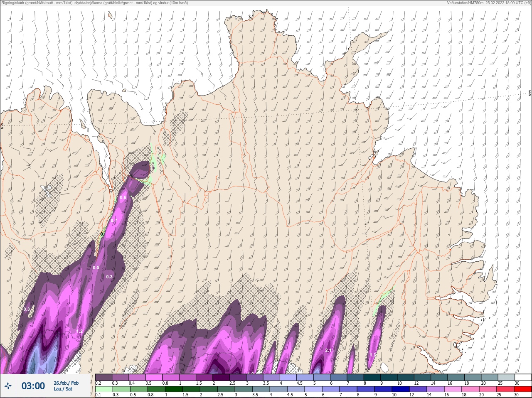Click the Veðurstofan logo beside the time
532x398 pixels.
click(8, 386)
